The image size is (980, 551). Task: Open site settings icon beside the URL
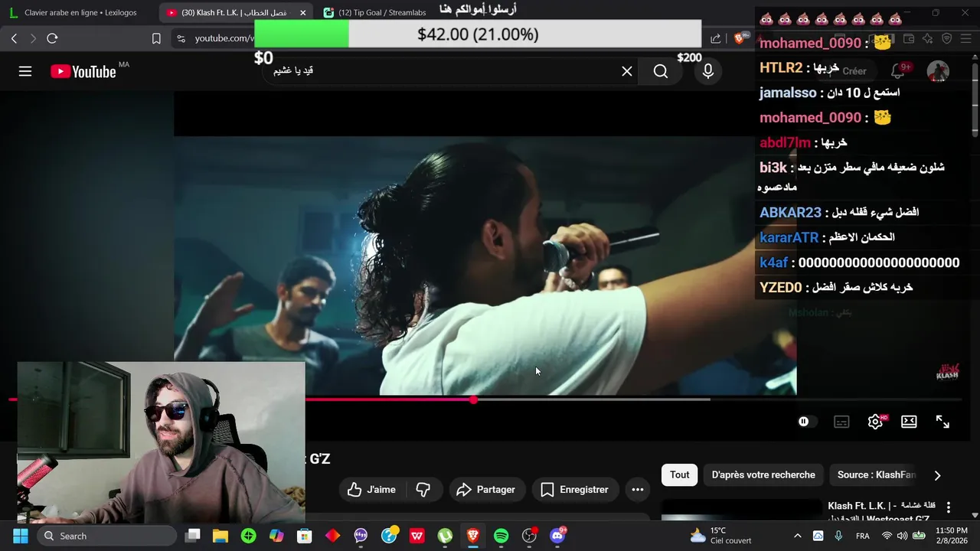pos(181,38)
